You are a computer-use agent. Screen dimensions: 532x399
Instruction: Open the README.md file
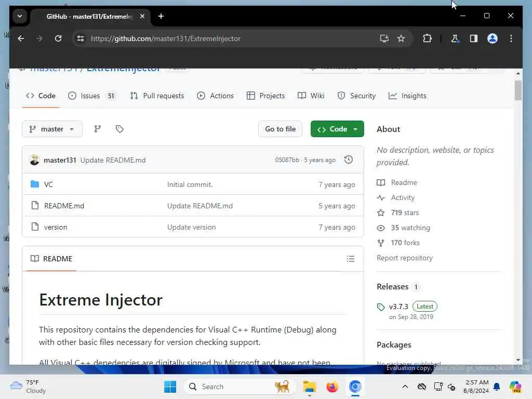64,206
